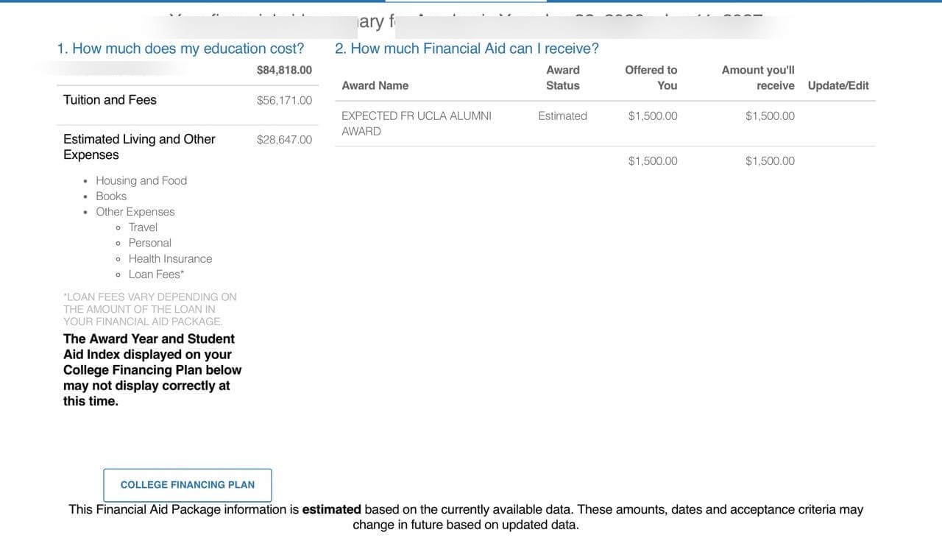This screenshot has height=560, width=942.
Task: Select 'How much does my education cost?' heading
Action: 180,49
